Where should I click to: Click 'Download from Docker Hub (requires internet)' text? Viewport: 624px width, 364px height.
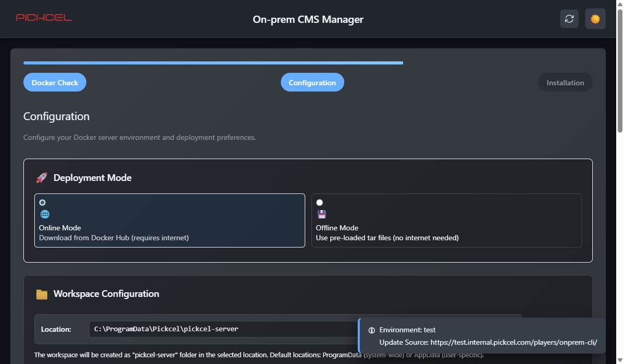[x=114, y=238]
